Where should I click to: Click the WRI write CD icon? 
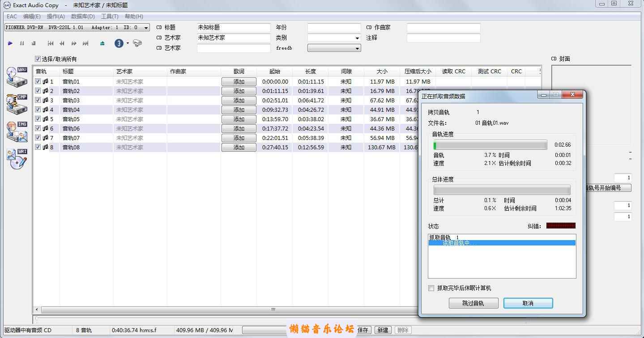[x=17, y=159]
